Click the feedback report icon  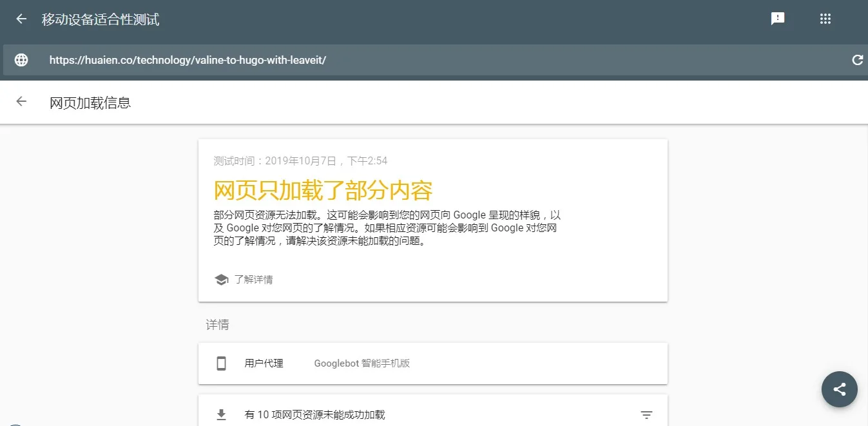click(x=778, y=18)
